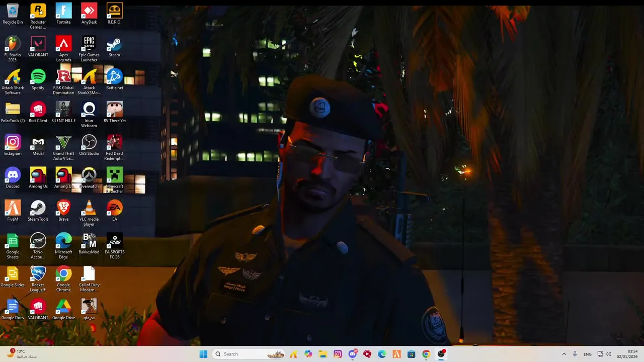Launch RISK Global Domination shortcut
644x362 pixels.
pos(63,82)
